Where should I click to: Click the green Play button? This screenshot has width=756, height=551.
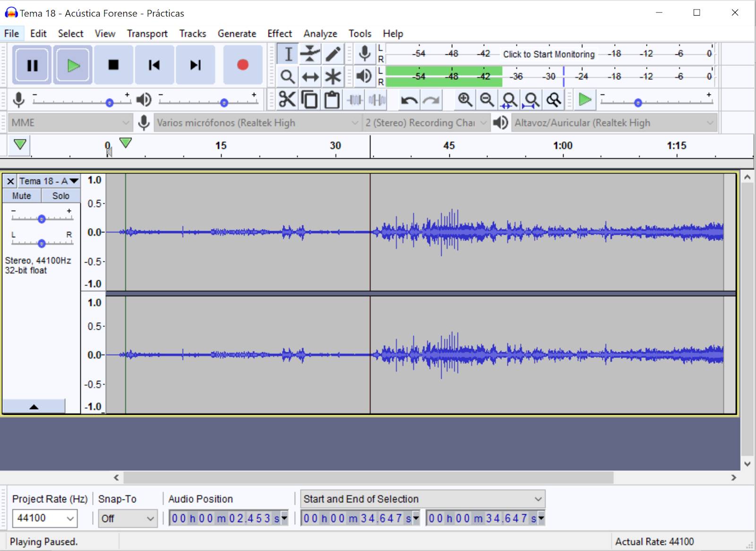73,65
